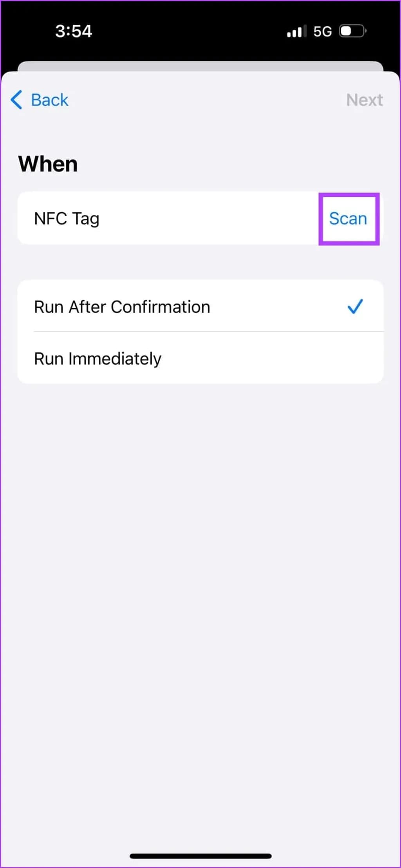Tap the 3:54 clock in status bar
The image size is (401, 868).
[x=74, y=31]
